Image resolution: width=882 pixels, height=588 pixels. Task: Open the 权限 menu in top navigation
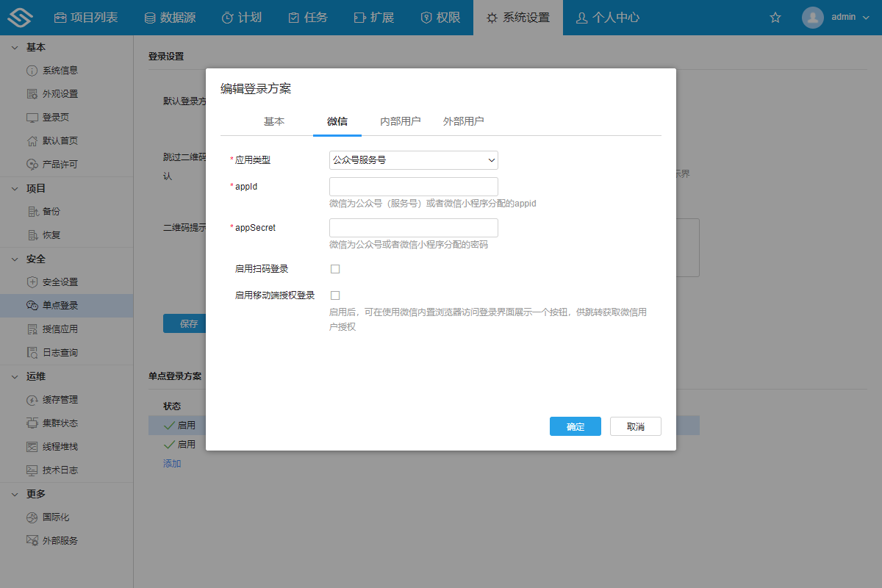click(x=440, y=17)
